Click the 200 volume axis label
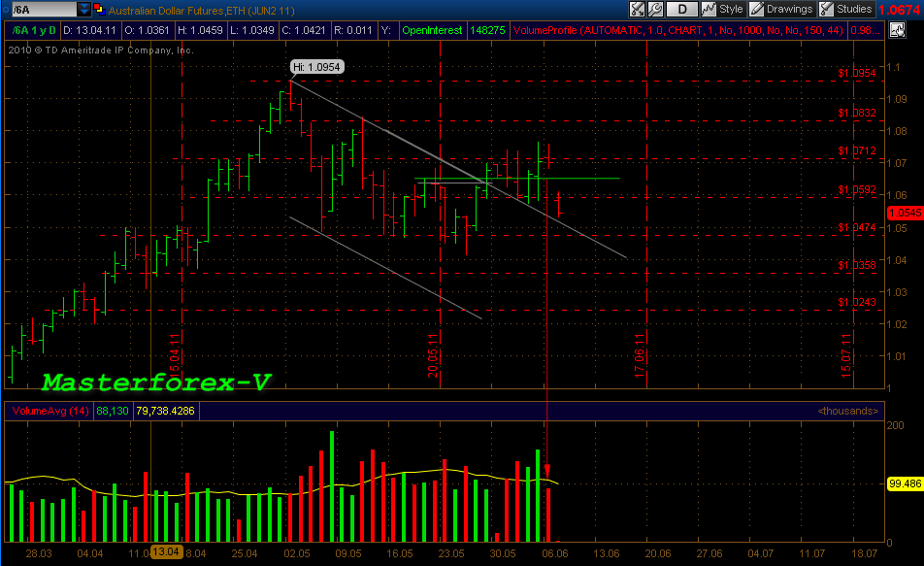This screenshot has height=566, width=924. tap(895, 425)
